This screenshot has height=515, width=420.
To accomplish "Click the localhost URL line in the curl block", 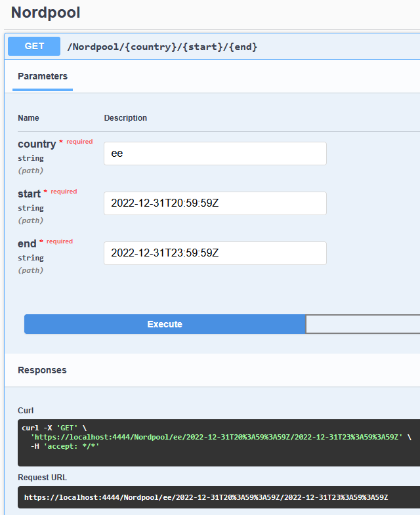I will [x=217, y=437].
